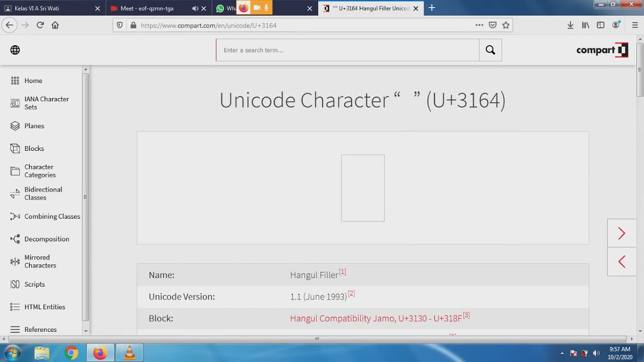This screenshot has height=362, width=644.
Task: Close the Hangul Filler Unicode tab
Action: coord(416,9)
